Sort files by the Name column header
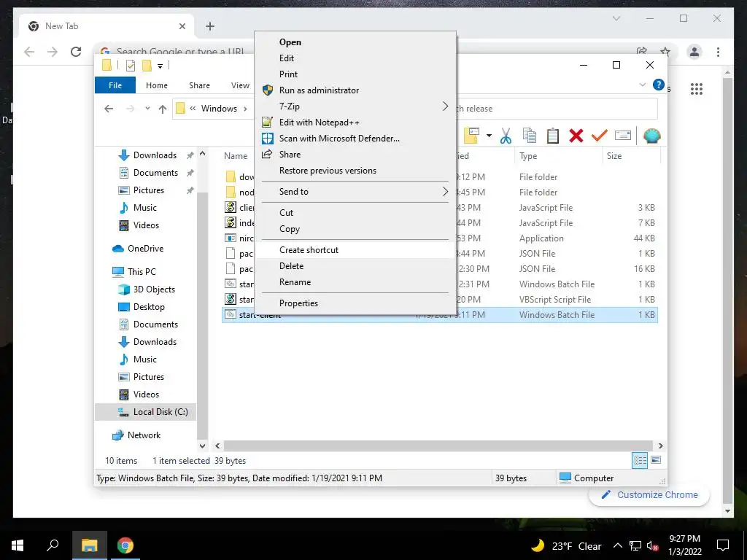 click(x=236, y=156)
